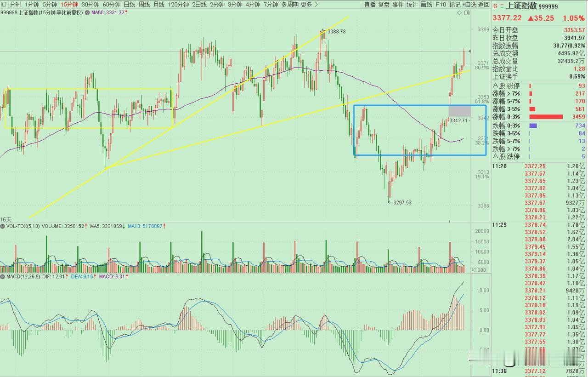Select the 7分钟 period

coord(271,5)
